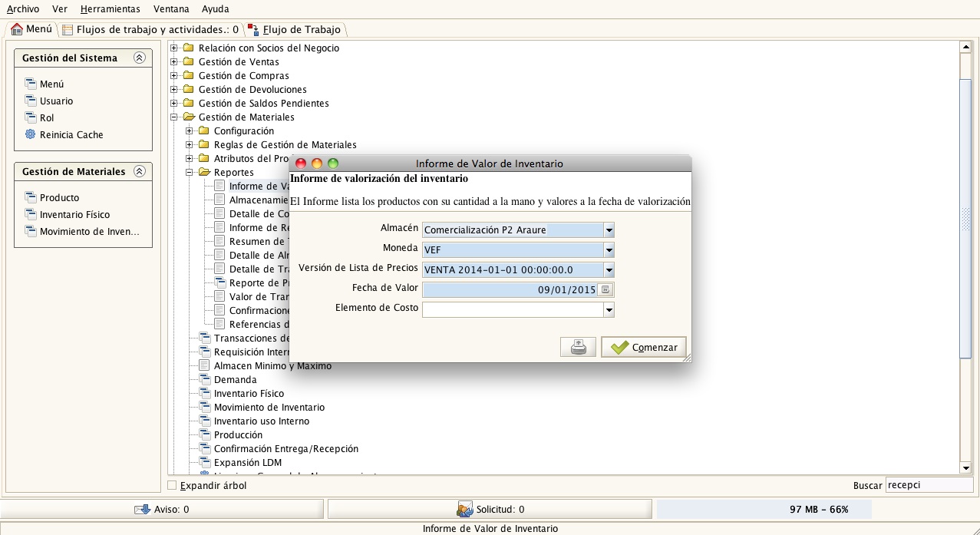
Task: Click the Gestión de Ventas folder icon
Action: (189, 61)
